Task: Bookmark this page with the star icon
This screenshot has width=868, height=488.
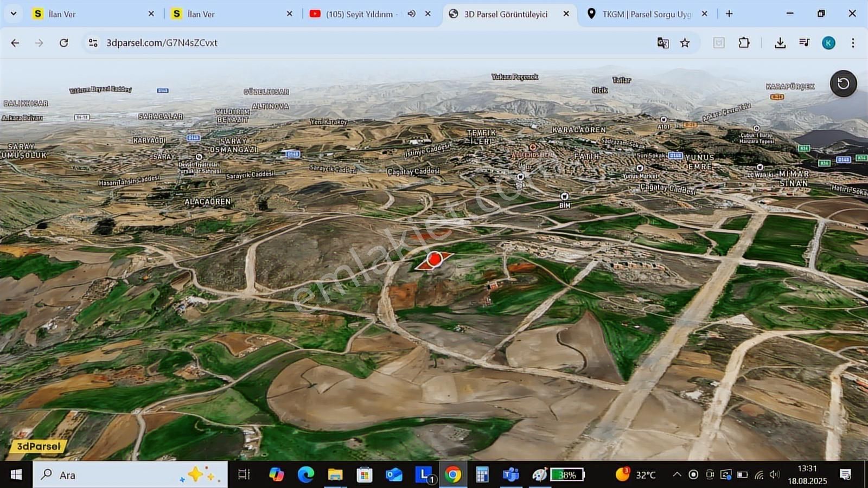Action: coord(685,43)
